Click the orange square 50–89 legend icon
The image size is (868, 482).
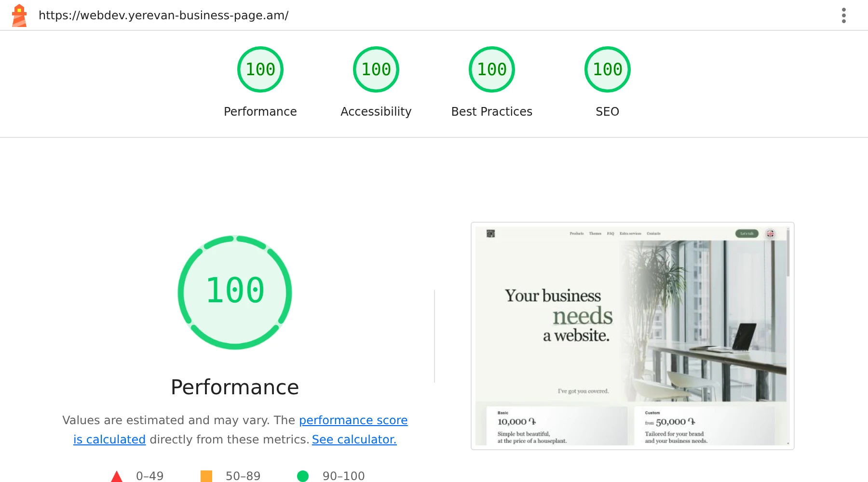coord(206,476)
